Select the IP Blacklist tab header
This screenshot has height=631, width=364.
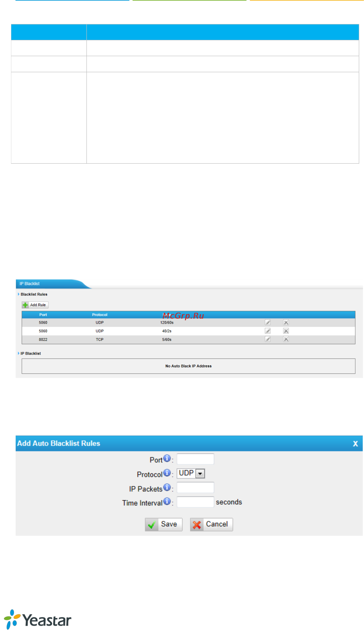point(29,284)
